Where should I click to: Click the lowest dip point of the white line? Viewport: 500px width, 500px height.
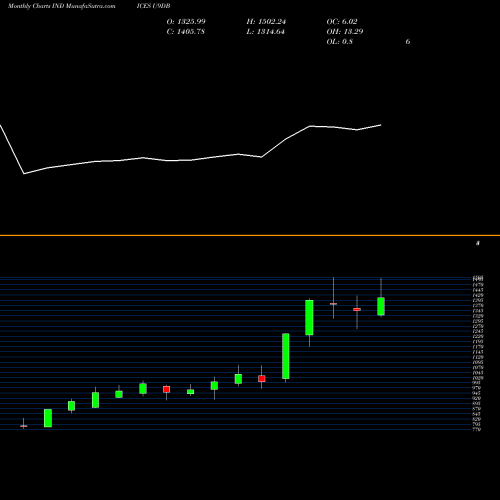pyautogui.click(x=24, y=174)
